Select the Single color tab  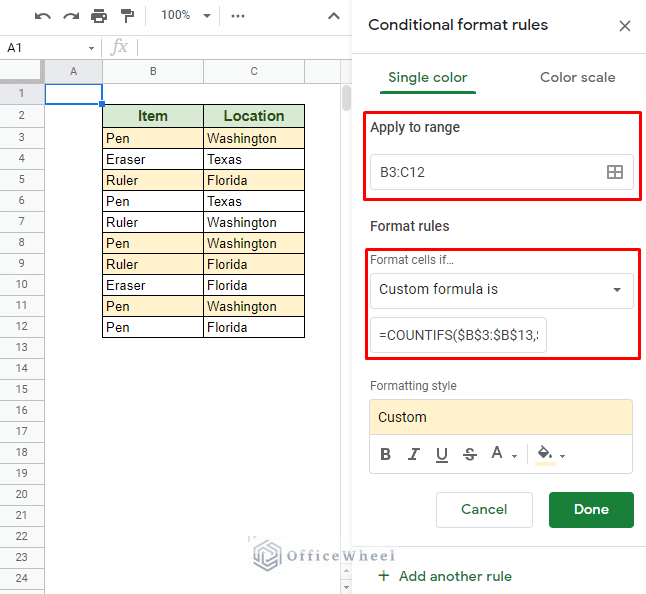tap(427, 77)
